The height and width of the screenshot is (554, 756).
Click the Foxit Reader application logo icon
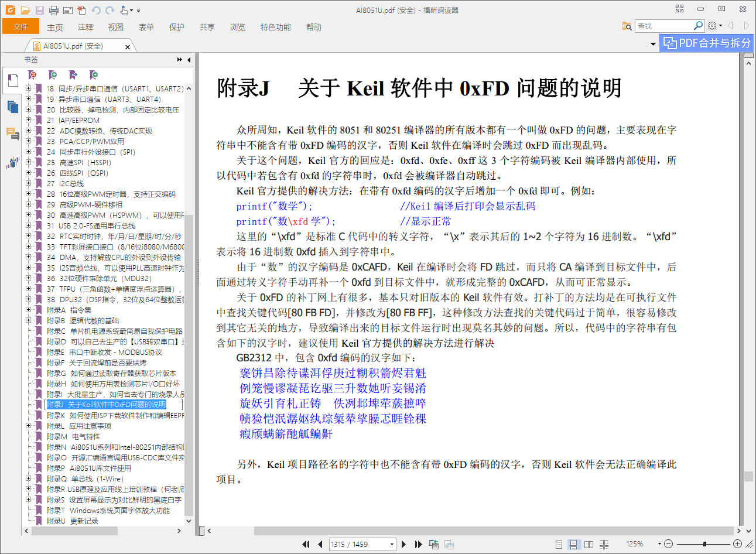pyautogui.click(x=10, y=10)
